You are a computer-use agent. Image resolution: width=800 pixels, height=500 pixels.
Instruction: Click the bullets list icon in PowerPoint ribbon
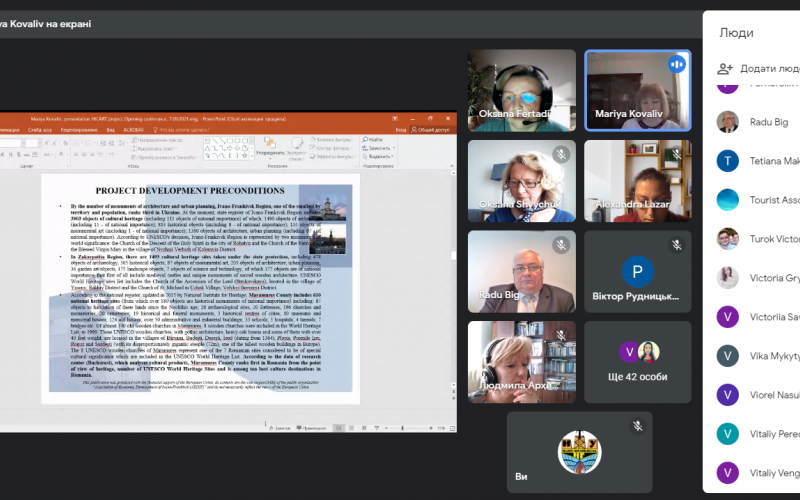point(76,143)
